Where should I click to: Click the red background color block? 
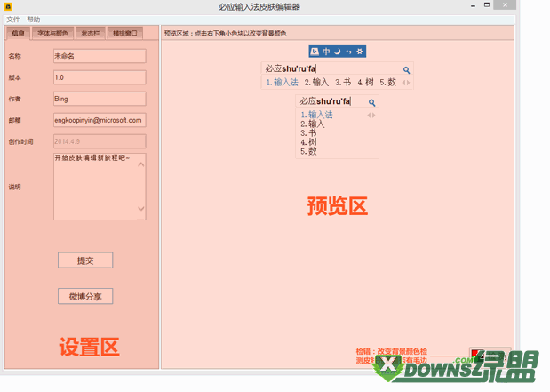click(x=476, y=354)
